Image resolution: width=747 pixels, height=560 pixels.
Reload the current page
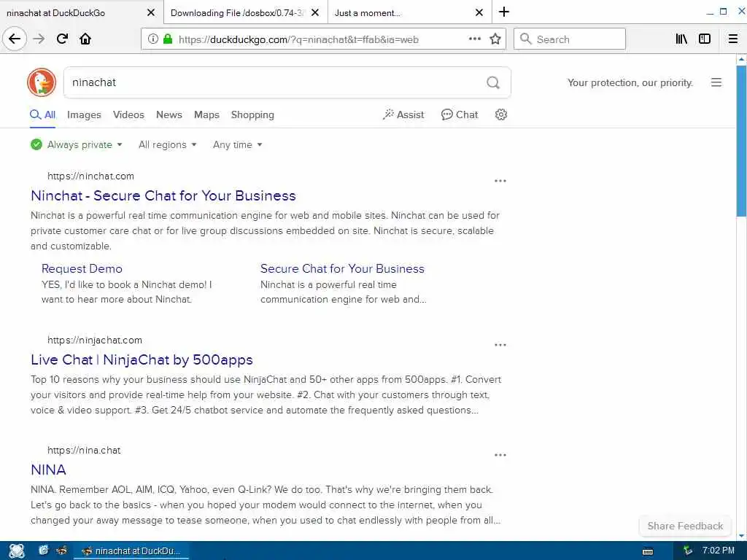point(63,39)
